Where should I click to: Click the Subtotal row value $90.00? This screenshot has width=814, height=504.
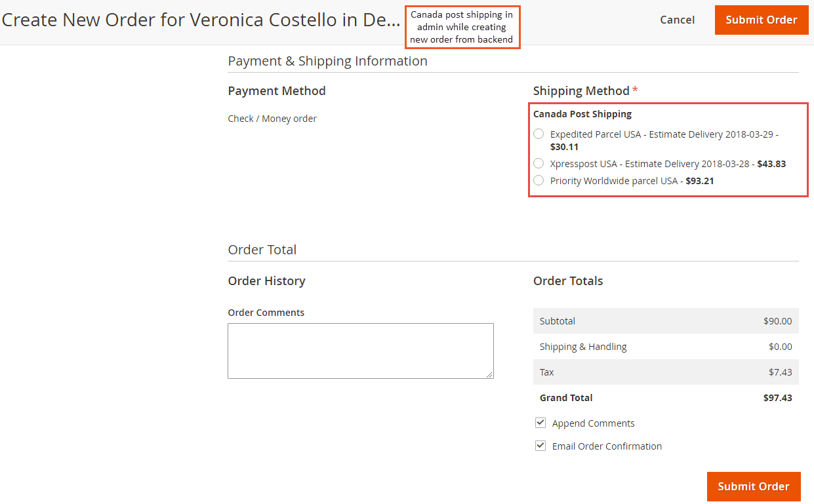(778, 321)
